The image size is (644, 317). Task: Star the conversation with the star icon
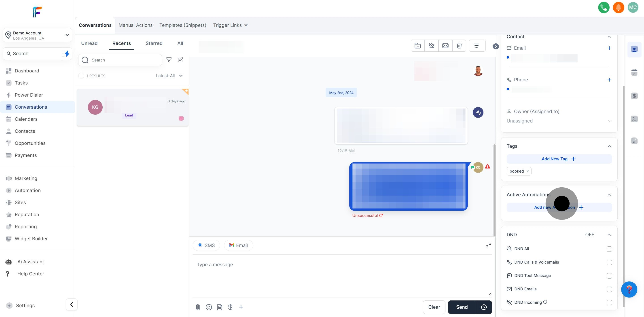[x=432, y=46]
